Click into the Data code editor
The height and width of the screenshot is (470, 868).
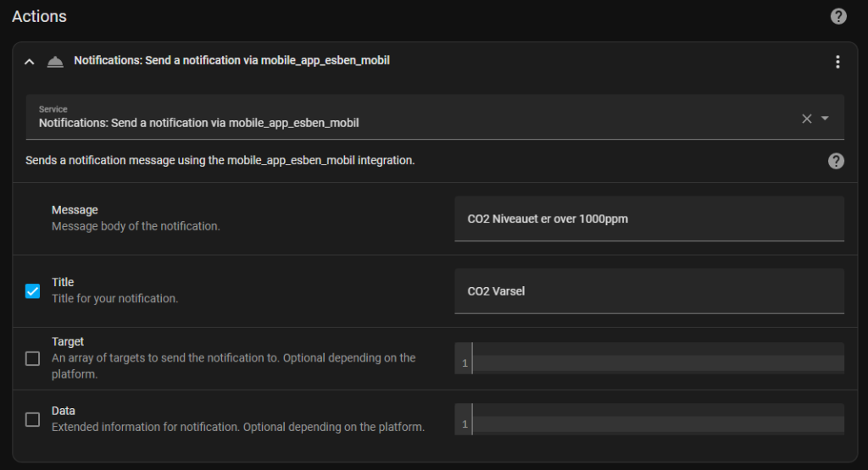pos(657,423)
